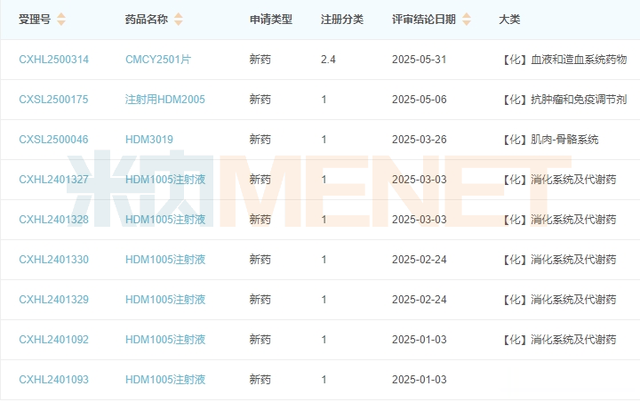Select 消化系统及代谢药 in row CXHL2401092
Screen dimensions: 640x402
pyautogui.click(x=573, y=340)
